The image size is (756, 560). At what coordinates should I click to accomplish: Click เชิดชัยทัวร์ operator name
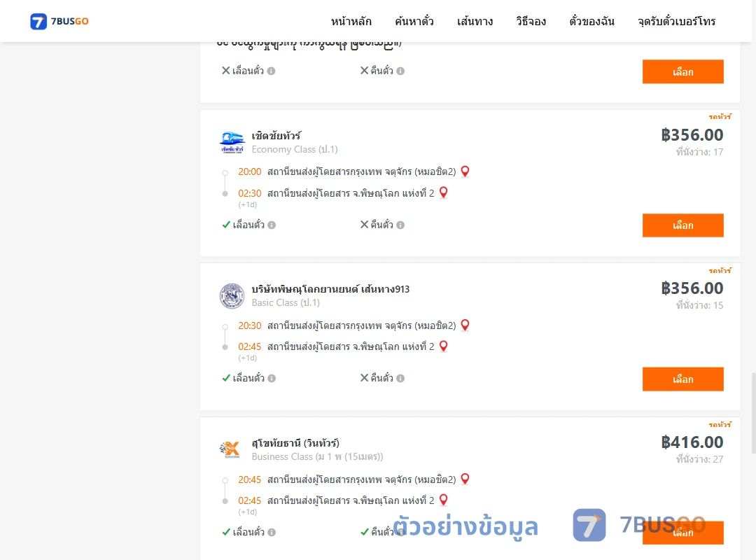coord(276,136)
